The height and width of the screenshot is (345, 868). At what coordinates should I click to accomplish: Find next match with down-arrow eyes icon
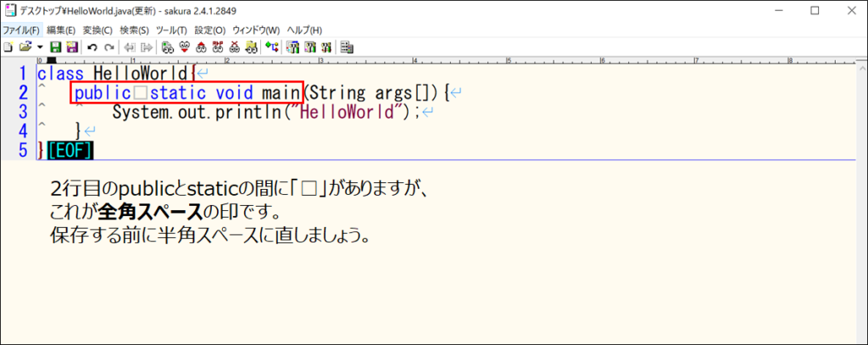(x=184, y=47)
